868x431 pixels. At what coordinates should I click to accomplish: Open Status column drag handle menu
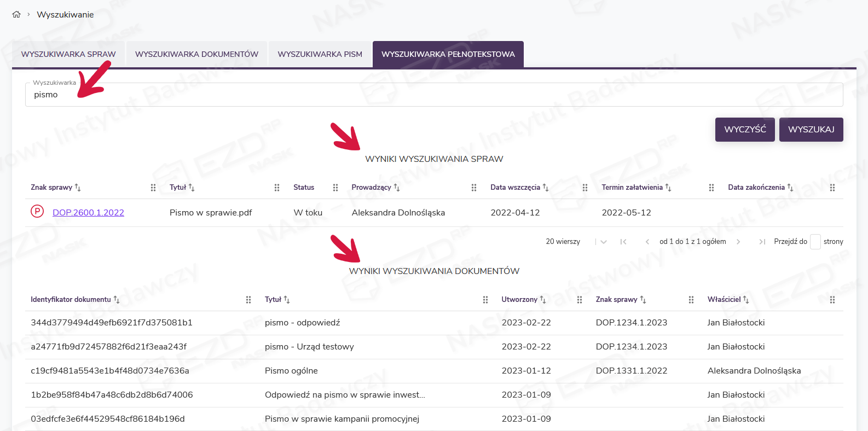coord(335,188)
